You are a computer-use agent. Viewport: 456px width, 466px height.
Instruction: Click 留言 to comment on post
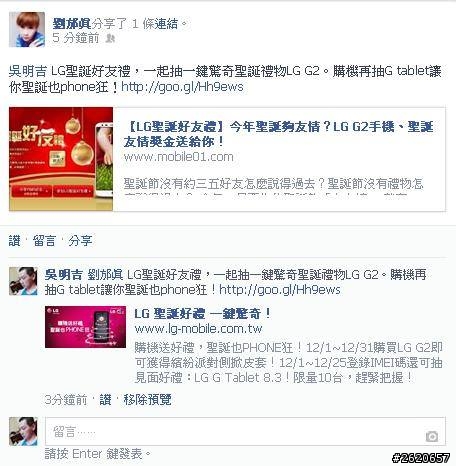tap(44, 241)
